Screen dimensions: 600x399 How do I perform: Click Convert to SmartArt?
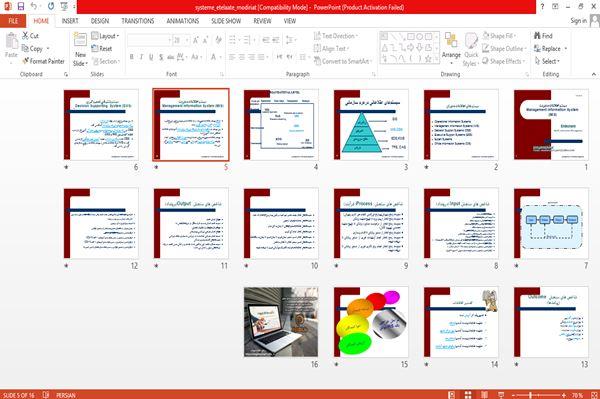pos(342,61)
